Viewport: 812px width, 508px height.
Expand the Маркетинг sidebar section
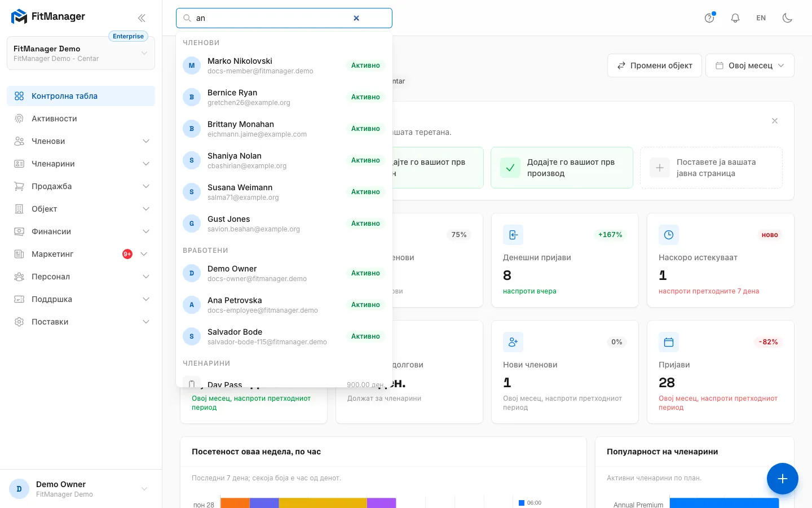click(81, 254)
